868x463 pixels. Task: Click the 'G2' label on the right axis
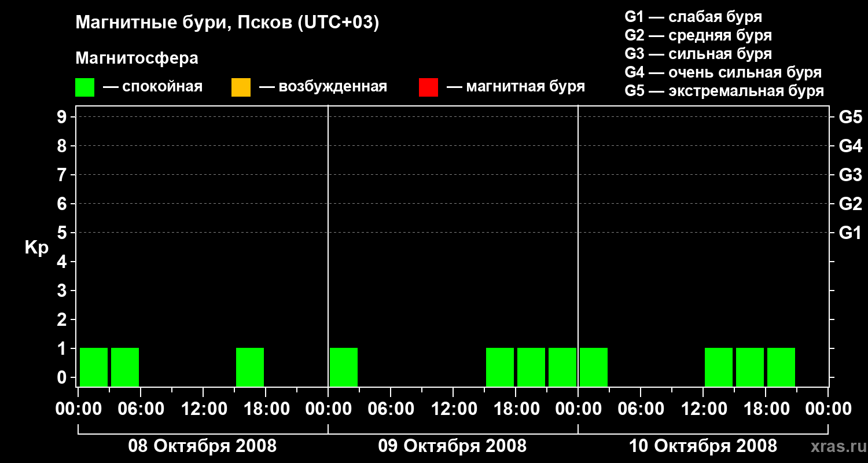[851, 204]
